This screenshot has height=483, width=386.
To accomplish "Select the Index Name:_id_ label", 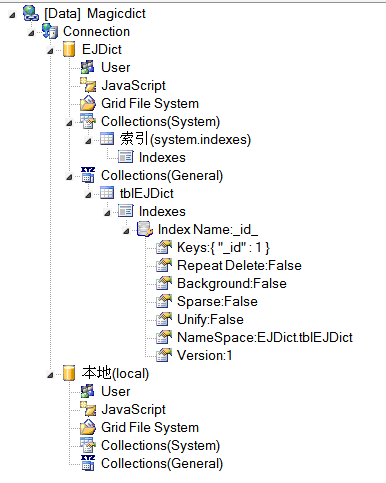I will [x=208, y=230].
